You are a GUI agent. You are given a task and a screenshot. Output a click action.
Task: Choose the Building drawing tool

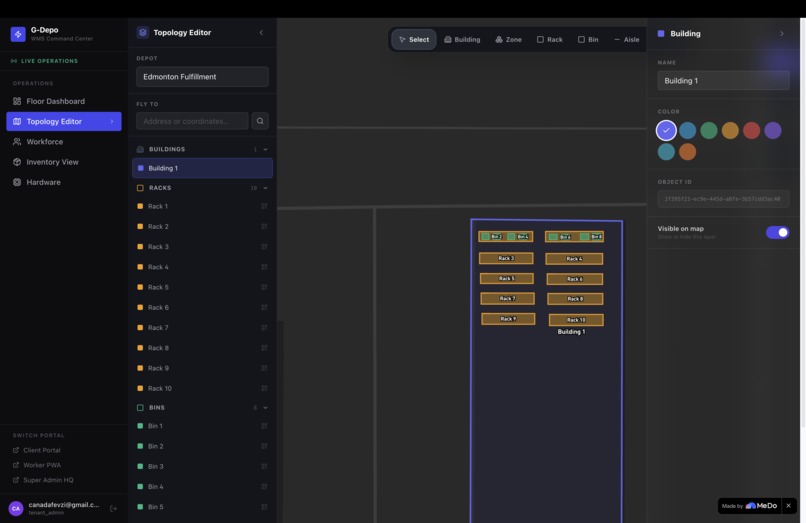(x=462, y=40)
